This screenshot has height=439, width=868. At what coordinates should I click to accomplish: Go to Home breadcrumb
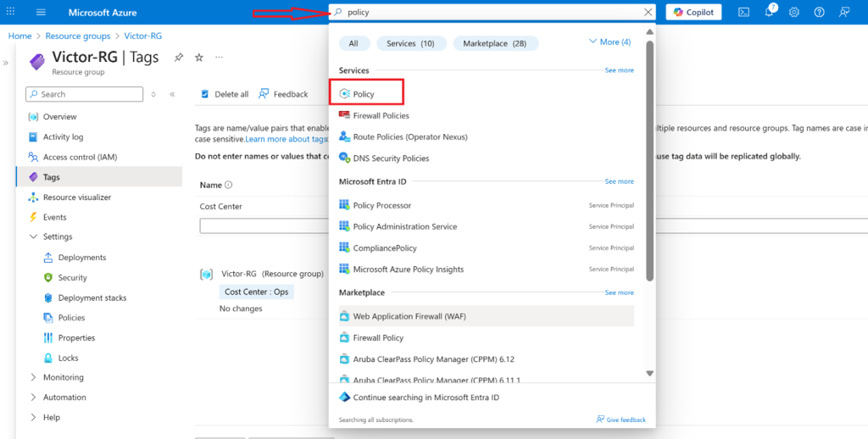[20, 36]
